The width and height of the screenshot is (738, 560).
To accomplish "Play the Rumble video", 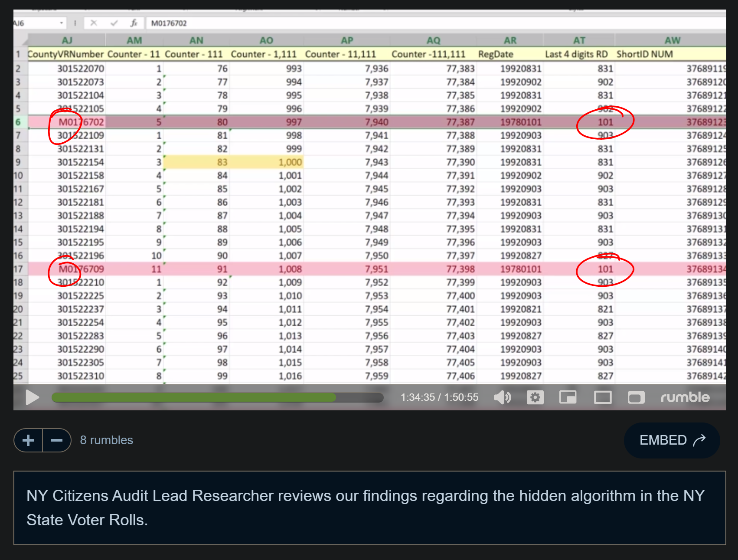I will pos(32,397).
